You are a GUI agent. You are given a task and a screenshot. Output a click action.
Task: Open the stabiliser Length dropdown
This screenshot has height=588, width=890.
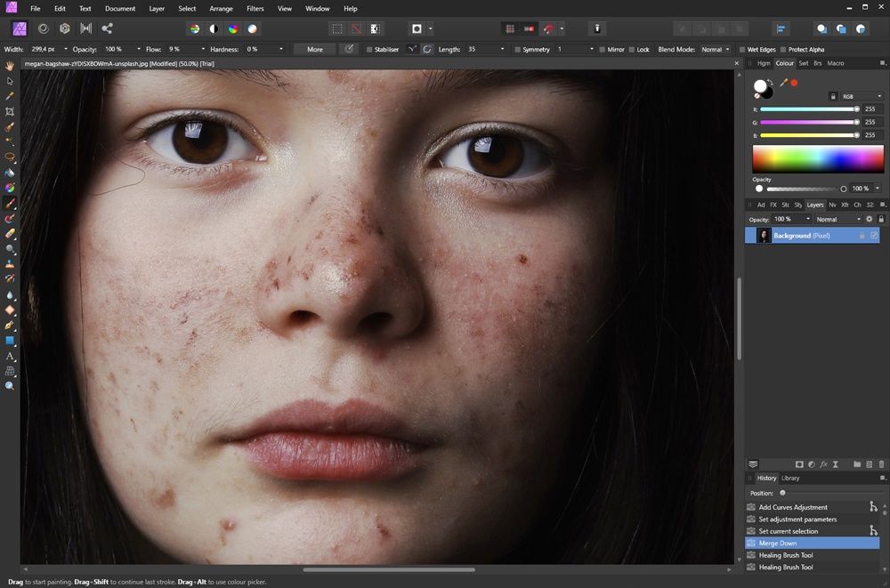pos(502,50)
